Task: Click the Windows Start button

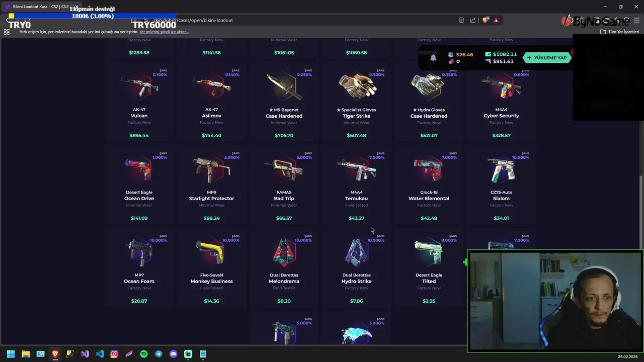Action: 11,354
